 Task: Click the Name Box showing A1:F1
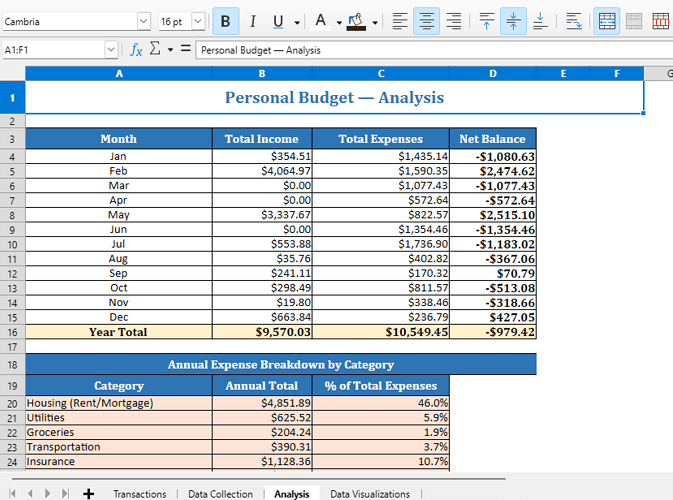click(x=54, y=50)
